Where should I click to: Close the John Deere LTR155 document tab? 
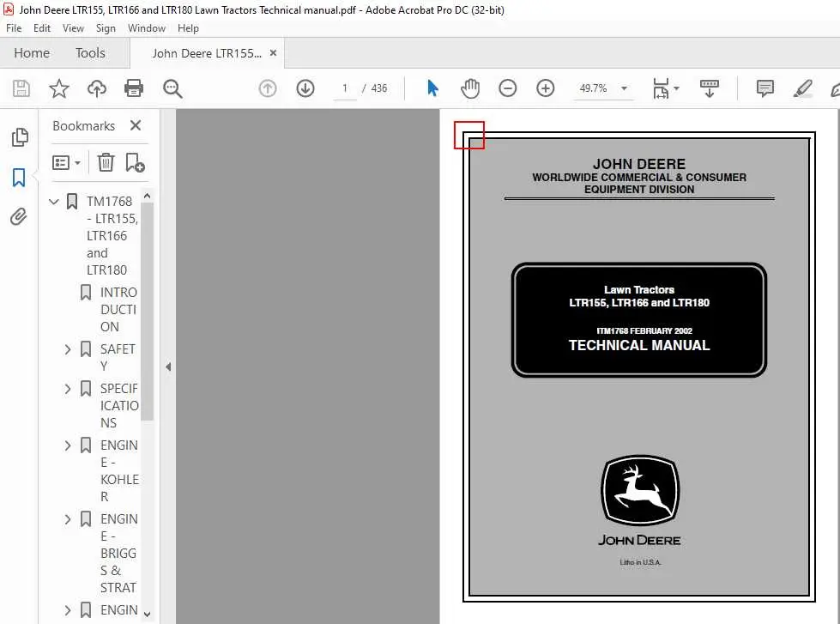point(273,52)
